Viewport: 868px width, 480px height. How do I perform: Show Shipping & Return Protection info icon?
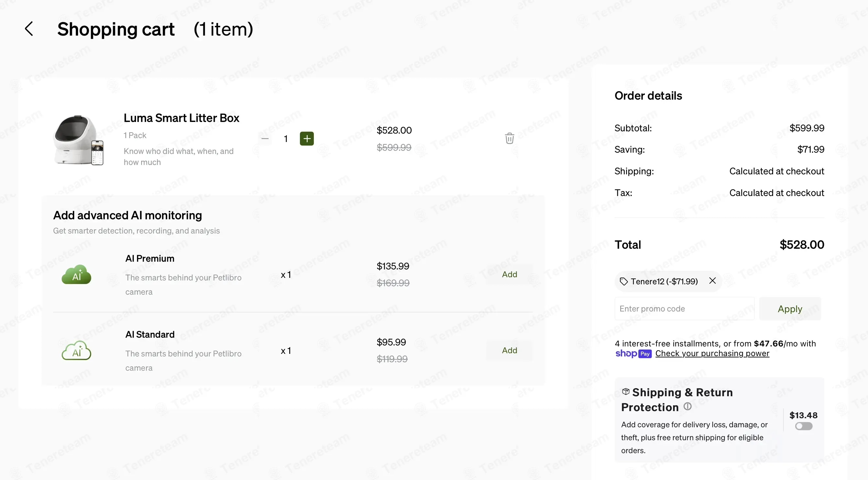pos(687,407)
